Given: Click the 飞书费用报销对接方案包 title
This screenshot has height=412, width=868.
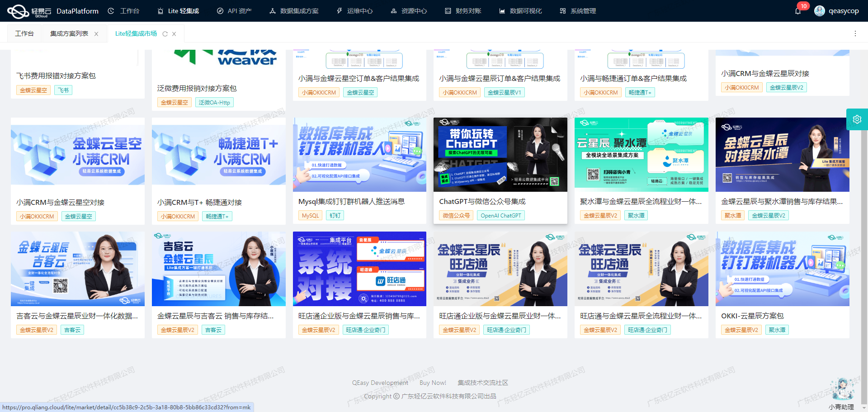Looking at the screenshot, I should pos(56,76).
